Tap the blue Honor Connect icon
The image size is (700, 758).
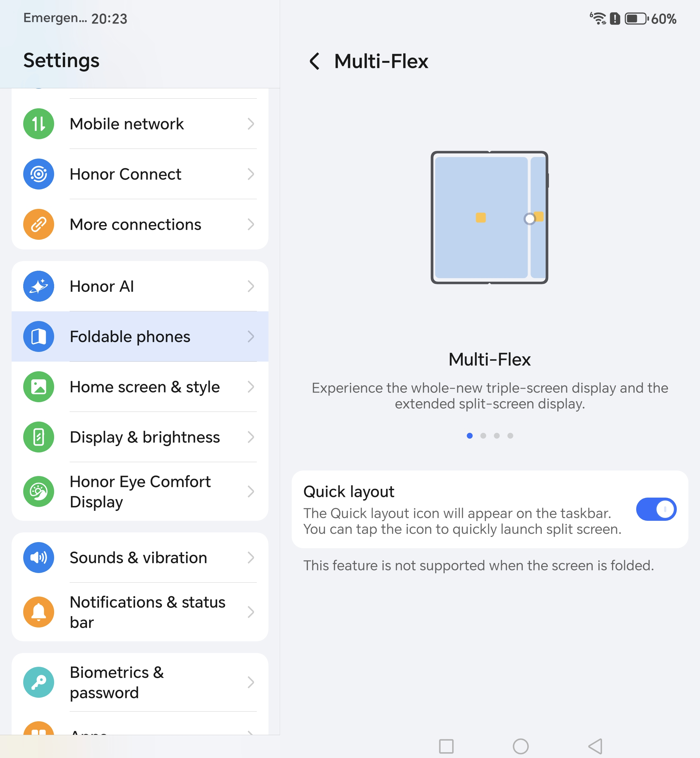(x=39, y=174)
